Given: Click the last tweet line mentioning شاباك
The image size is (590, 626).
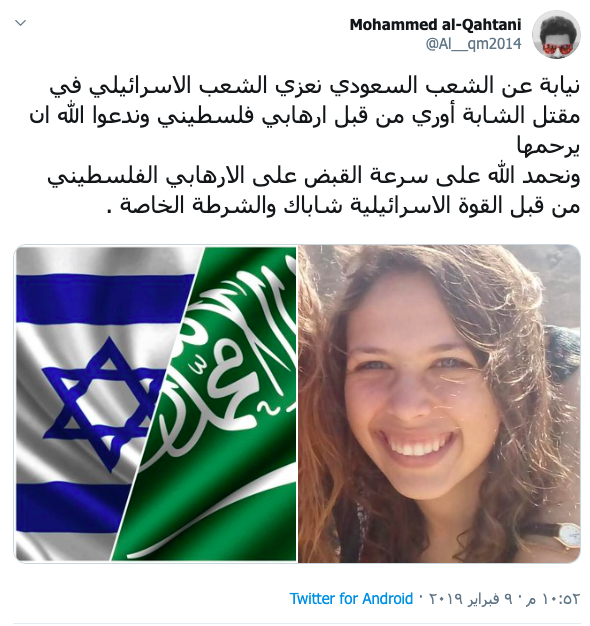Looking at the screenshot, I should [x=344, y=206].
